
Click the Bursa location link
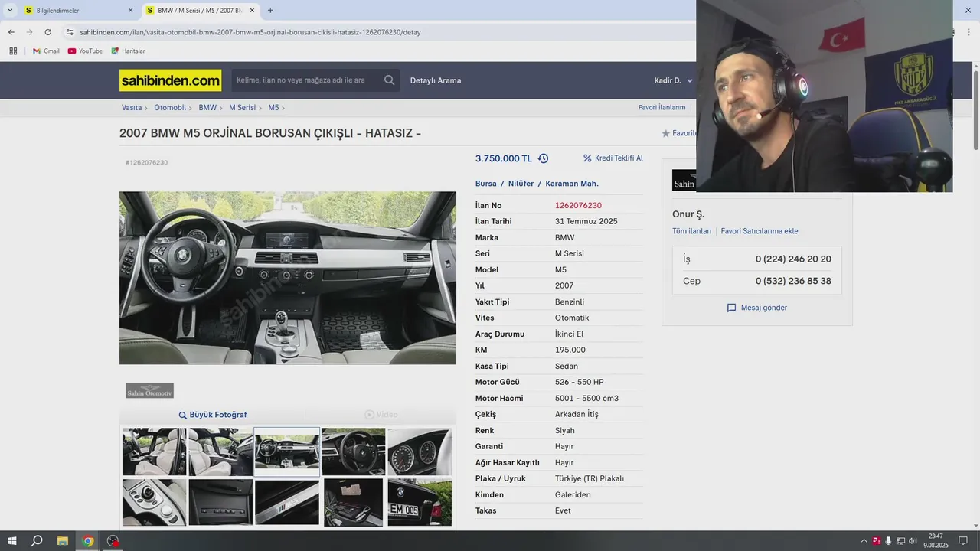485,184
